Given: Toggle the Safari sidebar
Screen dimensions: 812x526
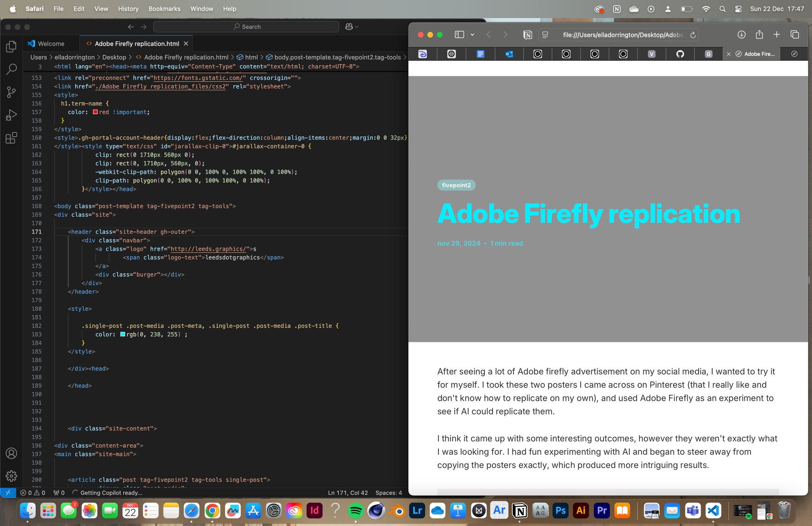Looking at the screenshot, I should coord(459,35).
